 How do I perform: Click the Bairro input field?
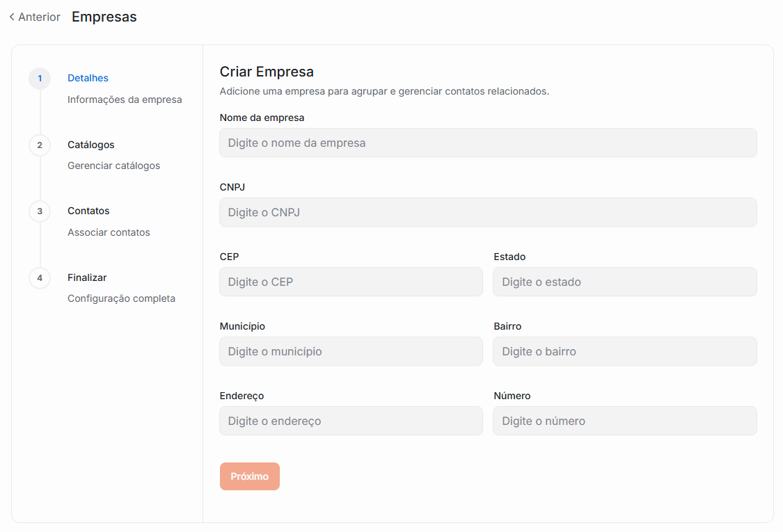tap(624, 351)
